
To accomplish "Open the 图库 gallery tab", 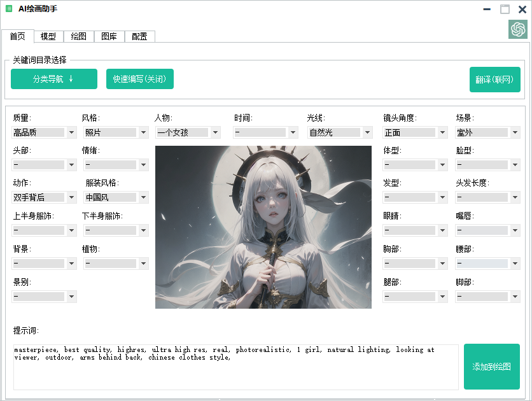I will point(108,36).
